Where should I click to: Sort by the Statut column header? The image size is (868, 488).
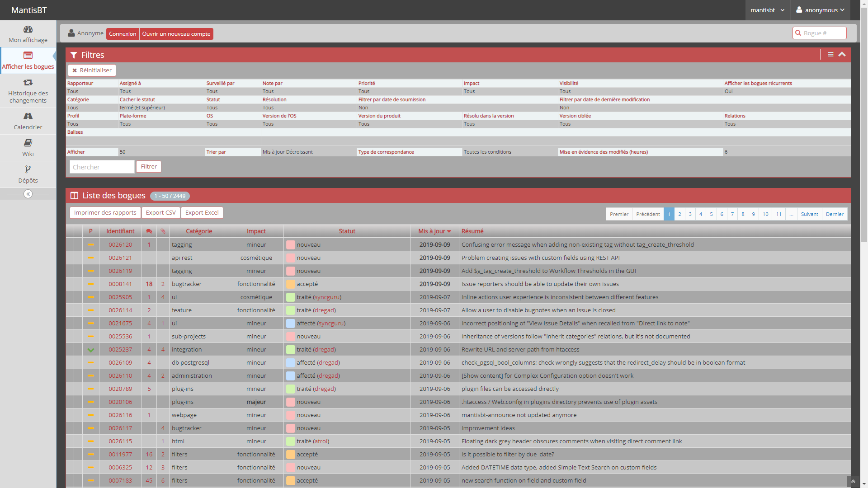pyautogui.click(x=347, y=231)
